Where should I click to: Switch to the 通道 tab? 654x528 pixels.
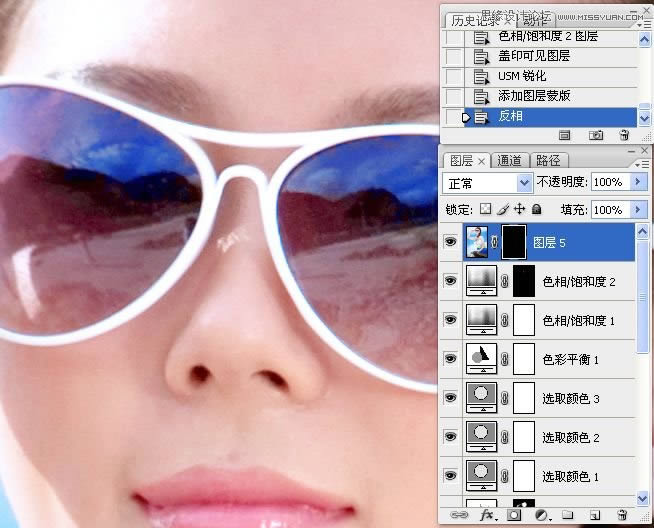pyautogui.click(x=509, y=161)
